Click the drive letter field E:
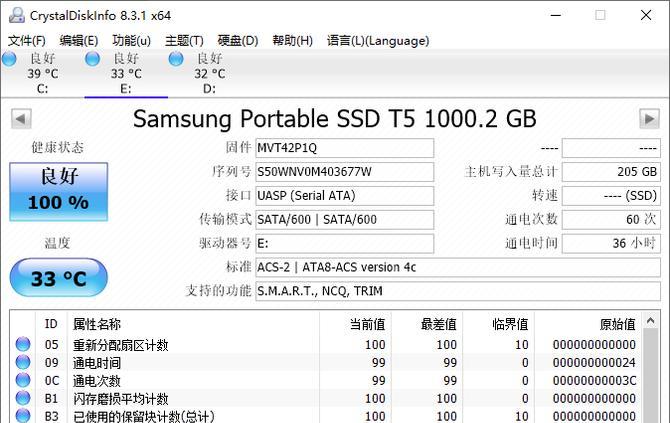670x423 pixels. (x=344, y=244)
